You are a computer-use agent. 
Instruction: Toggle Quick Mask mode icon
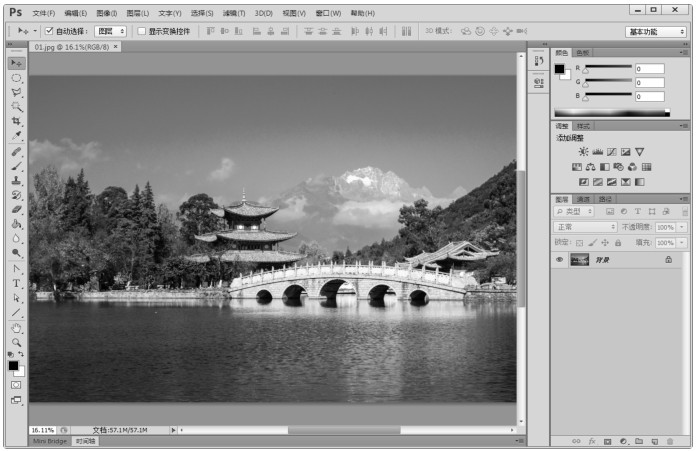(x=17, y=384)
